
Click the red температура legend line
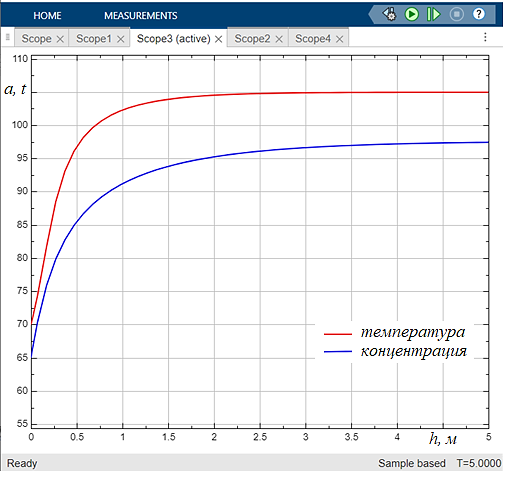tap(338, 334)
